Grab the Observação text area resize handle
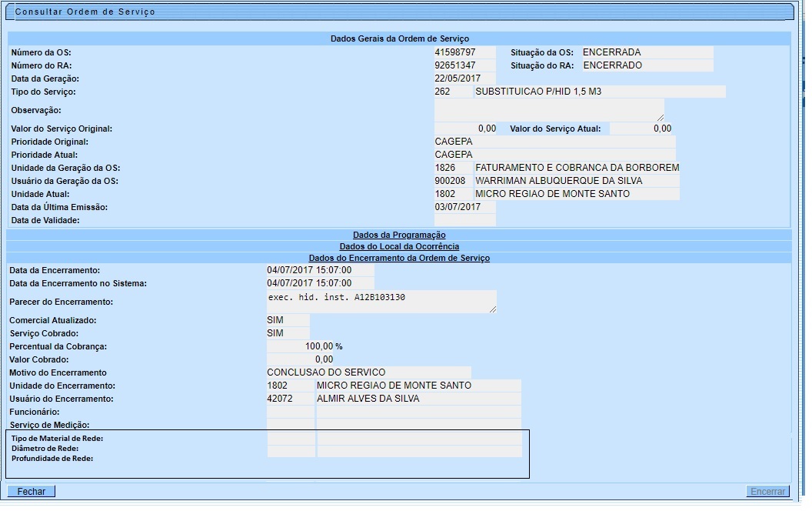 click(x=660, y=118)
